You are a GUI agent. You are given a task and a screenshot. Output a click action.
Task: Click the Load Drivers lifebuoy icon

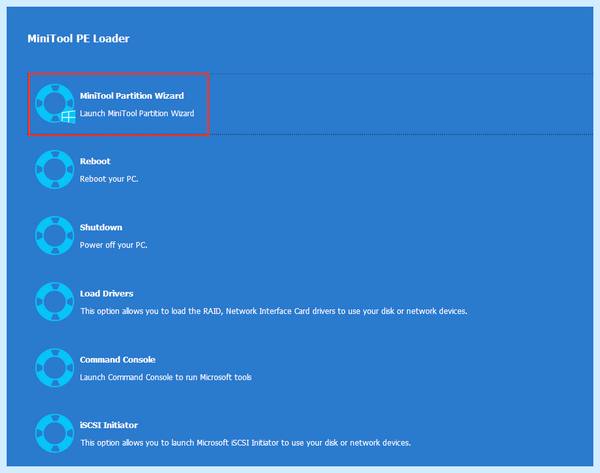pos(55,302)
